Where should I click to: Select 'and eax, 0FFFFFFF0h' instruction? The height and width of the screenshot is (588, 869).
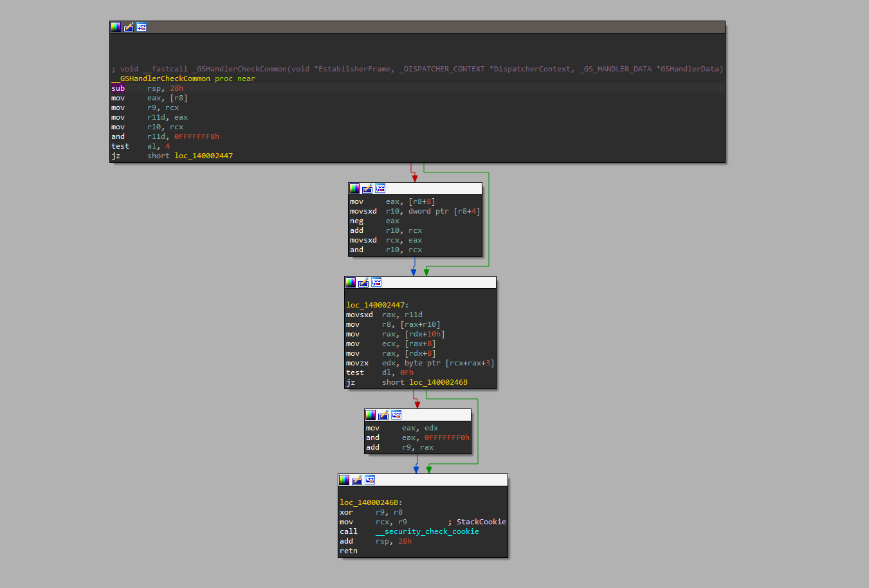(x=417, y=437)
